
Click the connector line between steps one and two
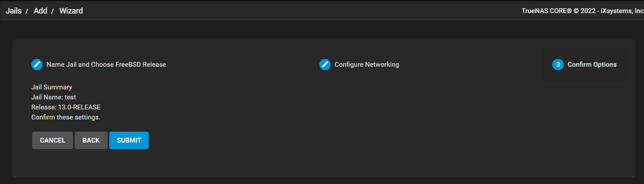coord(243,65)
